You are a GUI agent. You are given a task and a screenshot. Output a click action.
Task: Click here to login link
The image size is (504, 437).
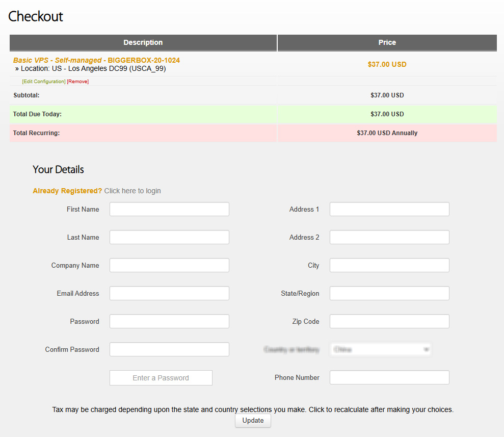tap(132, 191)
